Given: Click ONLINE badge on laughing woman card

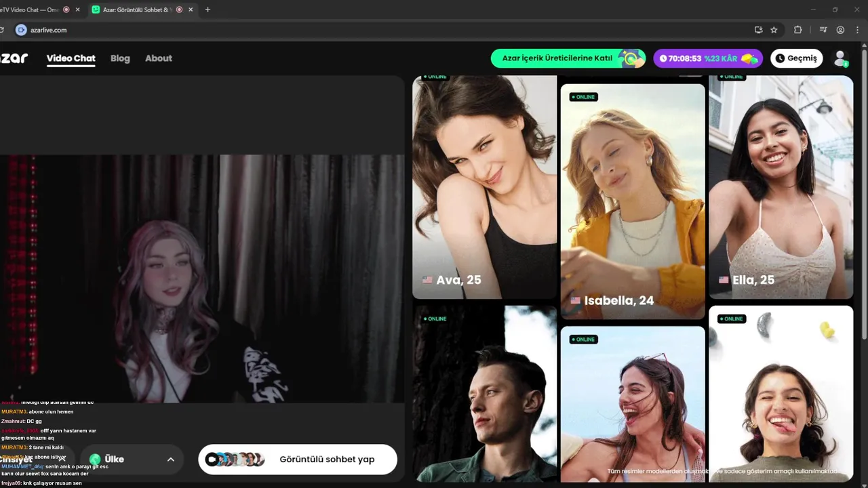Looking at the screenshot, I should click(x=583, y=339).
